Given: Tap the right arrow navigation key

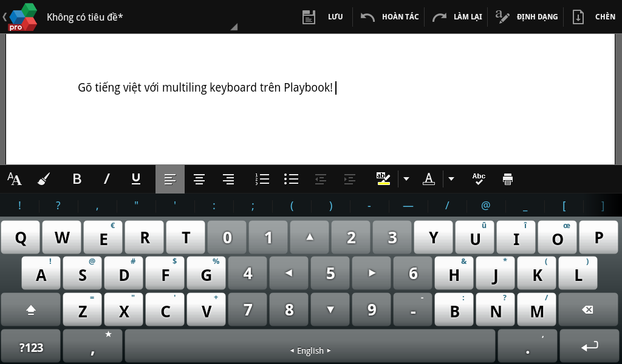Looking at the screenshot, I should [x=372, y=273].
